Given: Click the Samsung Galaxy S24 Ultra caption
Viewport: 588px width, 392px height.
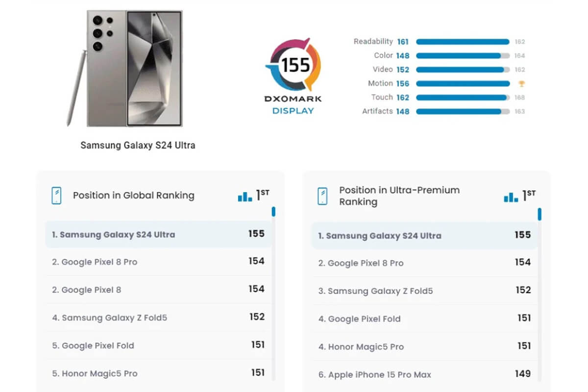Looking at the screenshot, I should click(138, 146).
